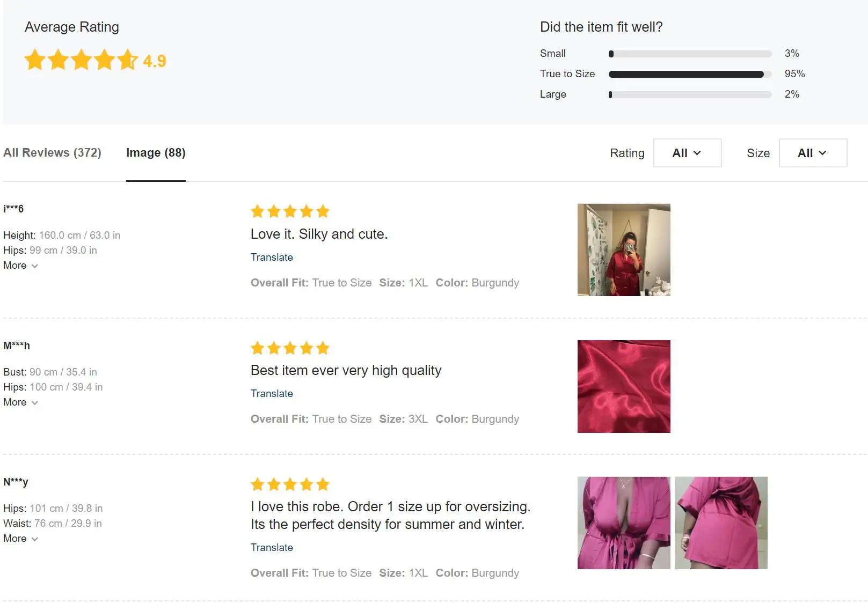The width and height of the screenshot is (868, 603).
Task: Translate the "Love it. Silky and cute" review
Action: [272, 258]
